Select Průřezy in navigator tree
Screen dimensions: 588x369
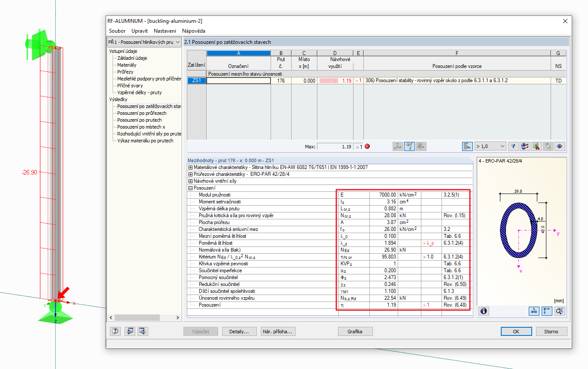click(125, 72)
